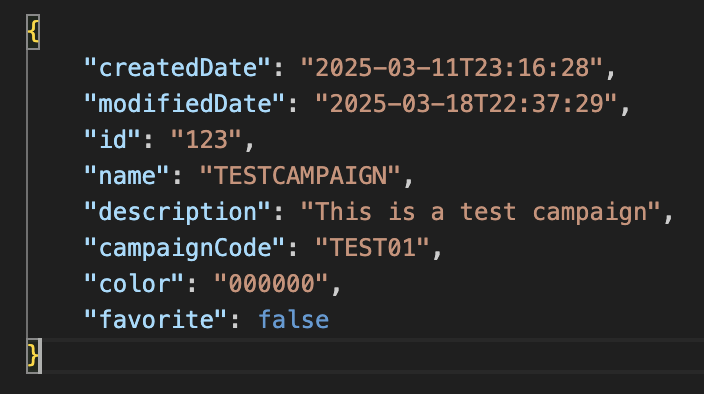
Task: Click the false boolean value
Action: pos(294,319)
